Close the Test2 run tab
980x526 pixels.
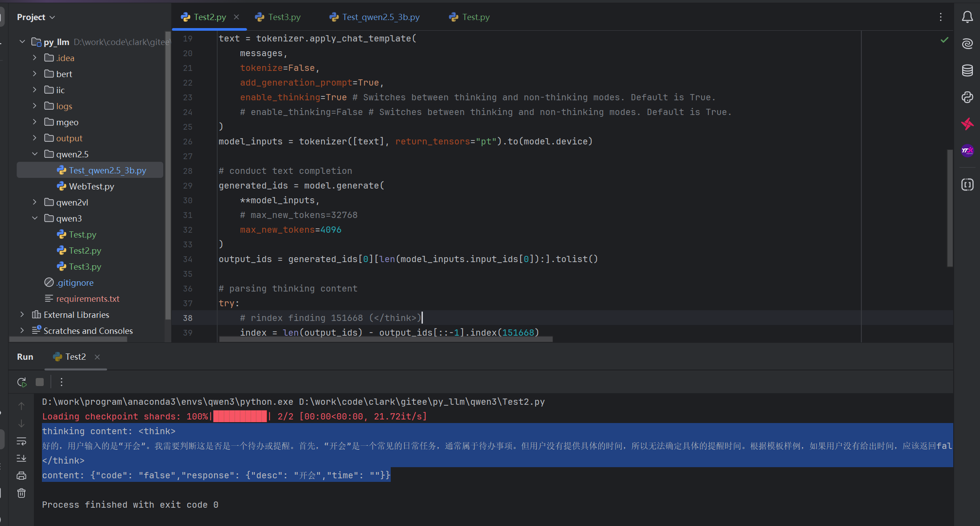(x=97, y=357)
